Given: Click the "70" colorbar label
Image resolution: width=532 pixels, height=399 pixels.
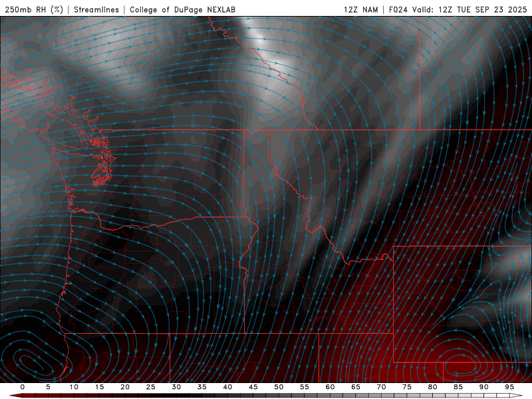Looking at the screenshot, I should pyautogui.click(x=381, y=387).
